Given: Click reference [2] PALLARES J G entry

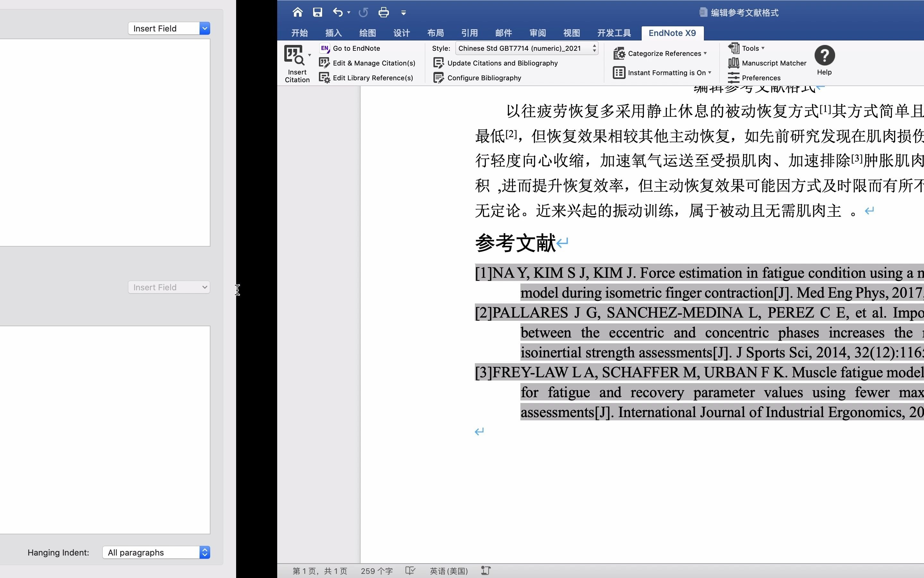Looking at the screenshot, I should tap(699, 333).
